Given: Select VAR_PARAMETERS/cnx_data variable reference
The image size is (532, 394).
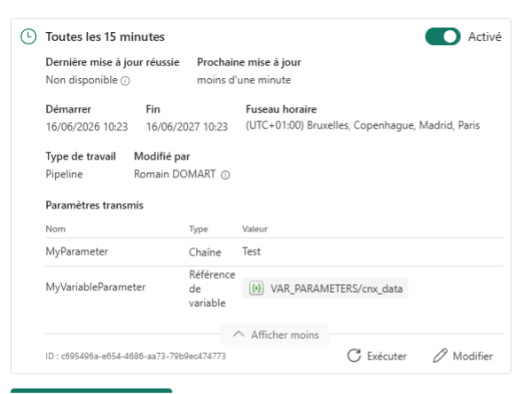Looking at the screenshot, I should pos(325,288).
